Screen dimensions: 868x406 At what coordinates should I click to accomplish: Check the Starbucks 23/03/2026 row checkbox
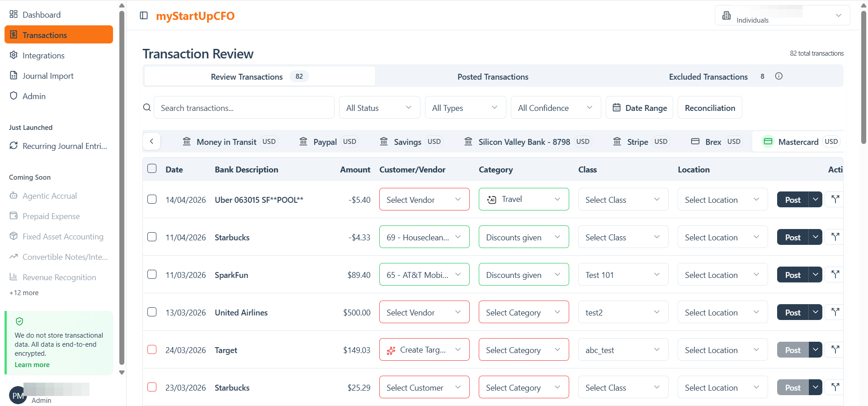(152, 387)
